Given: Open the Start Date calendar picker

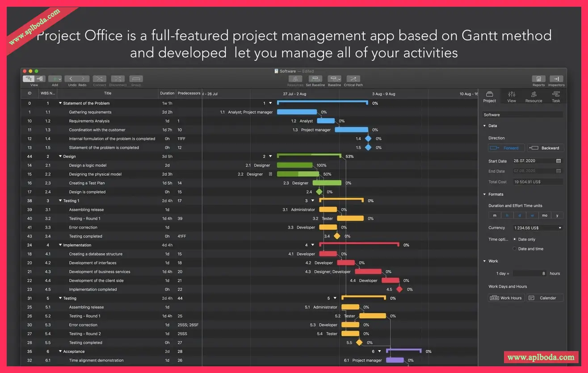Looking at the screenshot, I should [559, 161].
